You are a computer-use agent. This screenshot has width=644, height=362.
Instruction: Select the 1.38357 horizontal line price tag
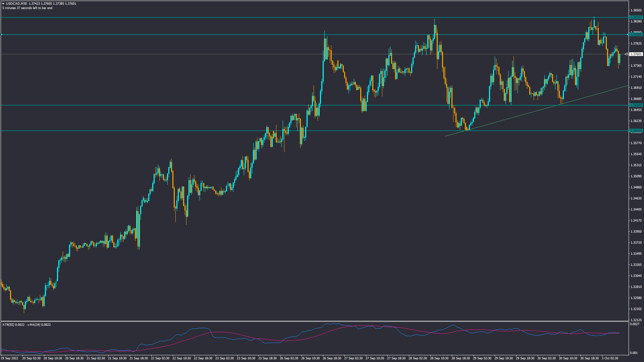coord(636,17)
